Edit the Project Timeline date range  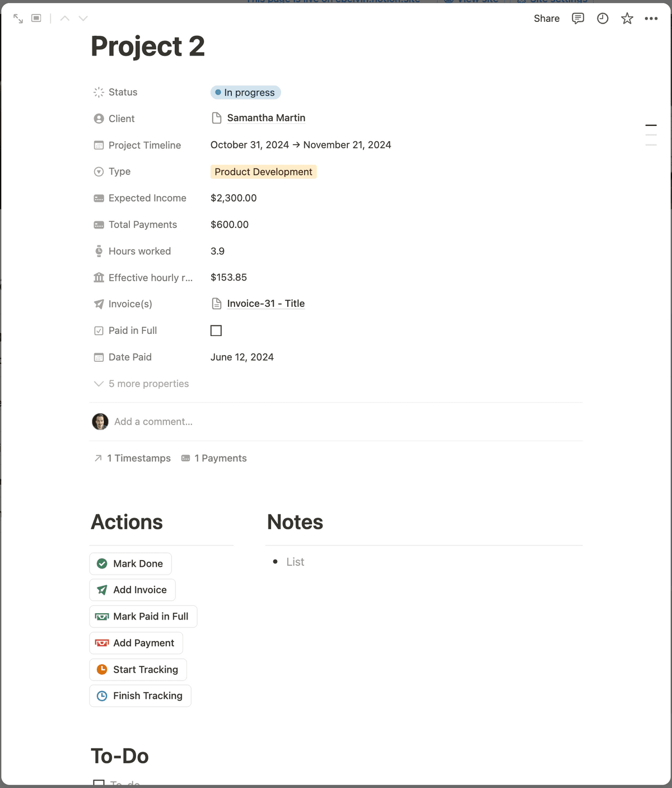[301, 145]
